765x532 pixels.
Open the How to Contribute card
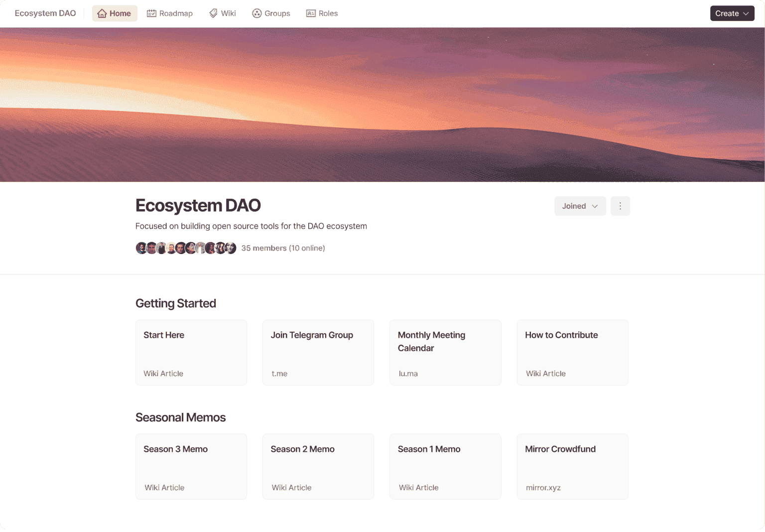tap(572, 353)
